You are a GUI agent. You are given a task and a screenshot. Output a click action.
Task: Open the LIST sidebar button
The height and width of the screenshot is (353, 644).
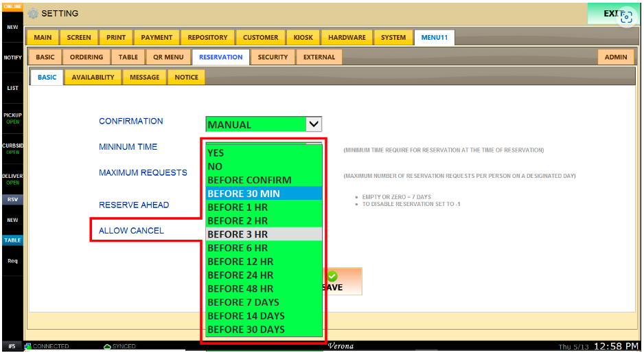(12, 88)
